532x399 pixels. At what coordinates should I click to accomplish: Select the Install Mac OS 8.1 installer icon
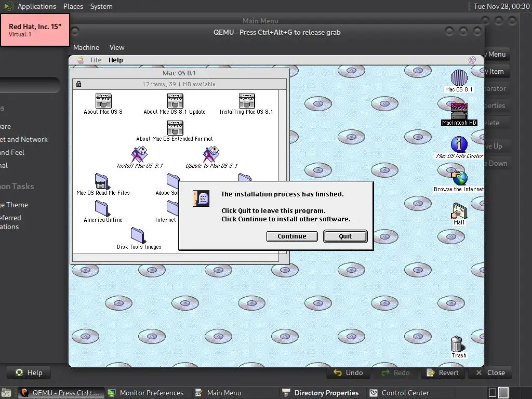139,154
